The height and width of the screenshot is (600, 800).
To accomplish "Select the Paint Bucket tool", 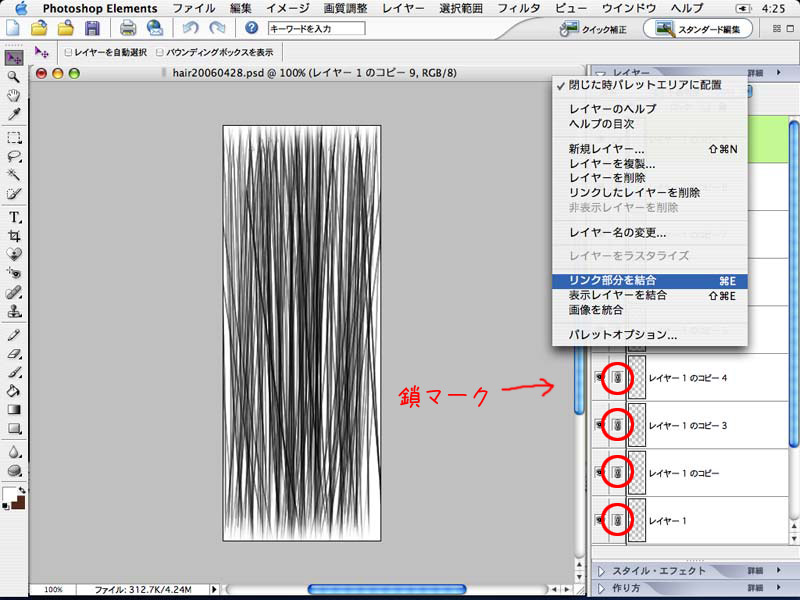I will pyautogui.click(x=14, y=390).
